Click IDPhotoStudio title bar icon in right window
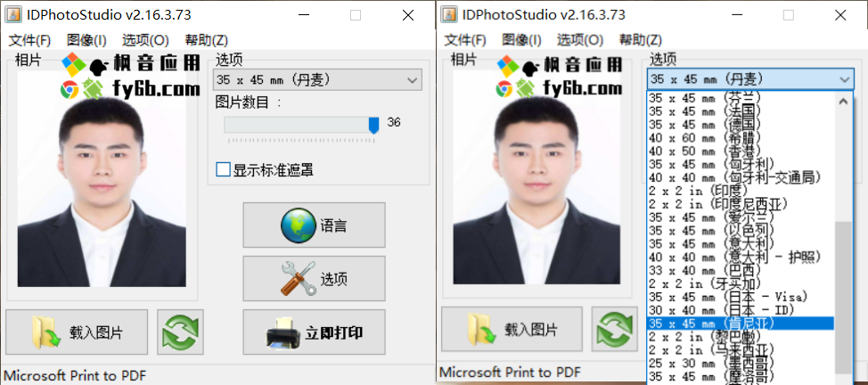868x385 pixels. 449,15
